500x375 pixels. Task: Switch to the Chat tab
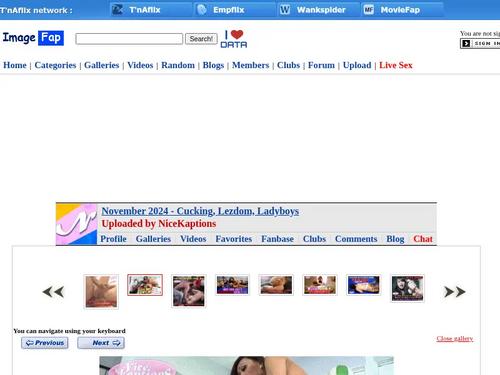[423, 239]
